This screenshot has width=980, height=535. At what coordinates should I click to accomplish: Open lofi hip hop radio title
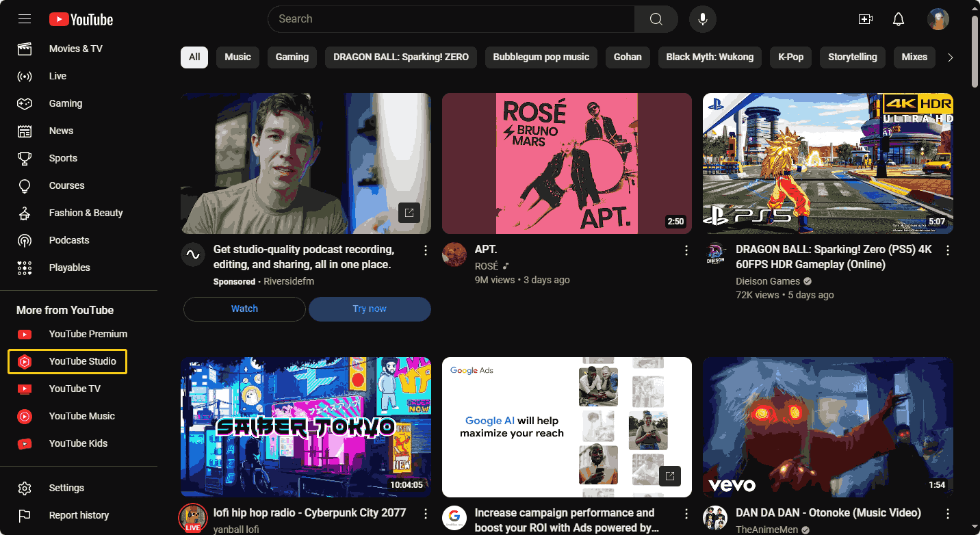(x=309, y=513)
